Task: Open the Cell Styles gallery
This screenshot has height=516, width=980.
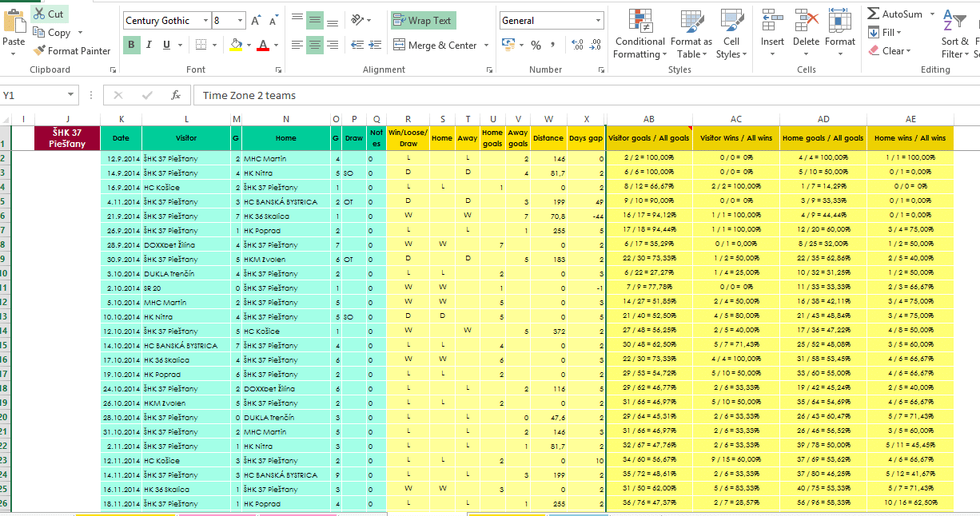Action: [x=731, y=34]
